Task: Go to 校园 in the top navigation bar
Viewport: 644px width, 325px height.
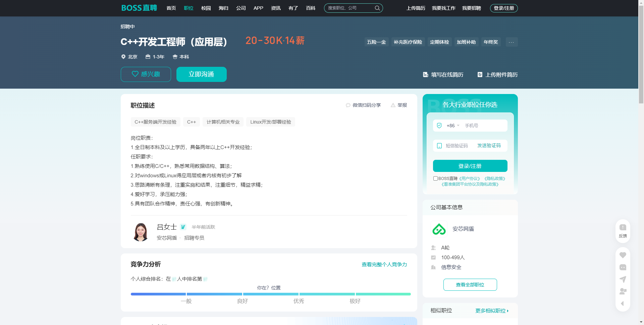Action: pos(206,8)
